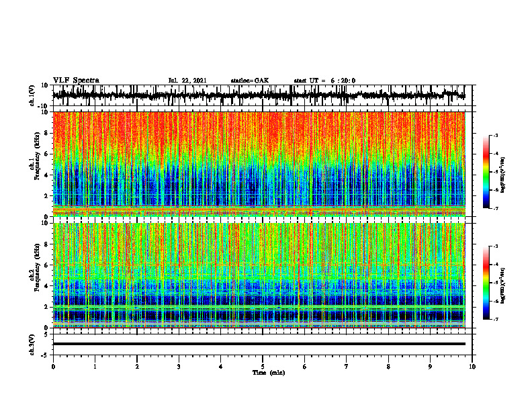The width and height of the screenshot is (532, 411).
Task: Click time axis tick label "10"
Action: 472,367
